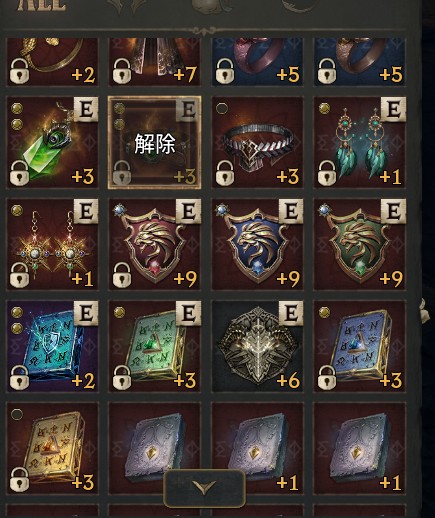The height and width of the screenshot is (518, 435).
Task: Select the teal feather earrings item
Action: click(x=360, y=142)
